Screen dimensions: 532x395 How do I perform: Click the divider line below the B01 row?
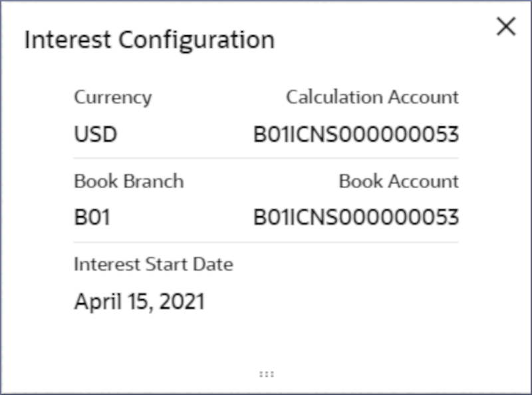tap(266, 242)
